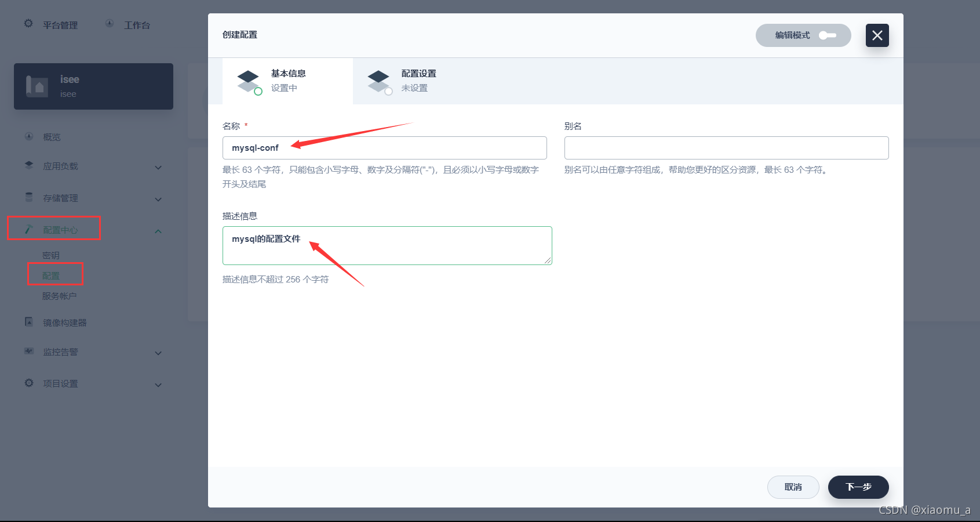Click the 配置中心 hammer icon
This screenshot has width=980, height=522.
(29, 229)
